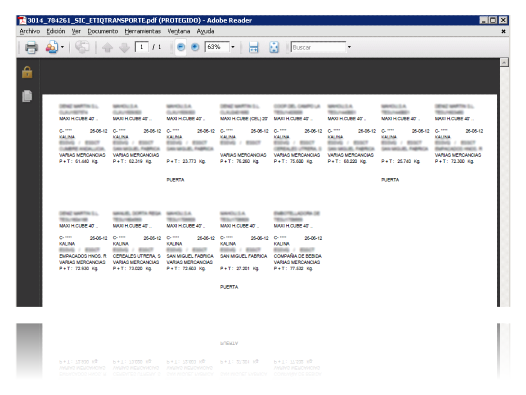Image resolution: width=526 pixels, height=395 pixels.
Task: Go to previous page with up arrow
Action: click(x=107, y=47)
